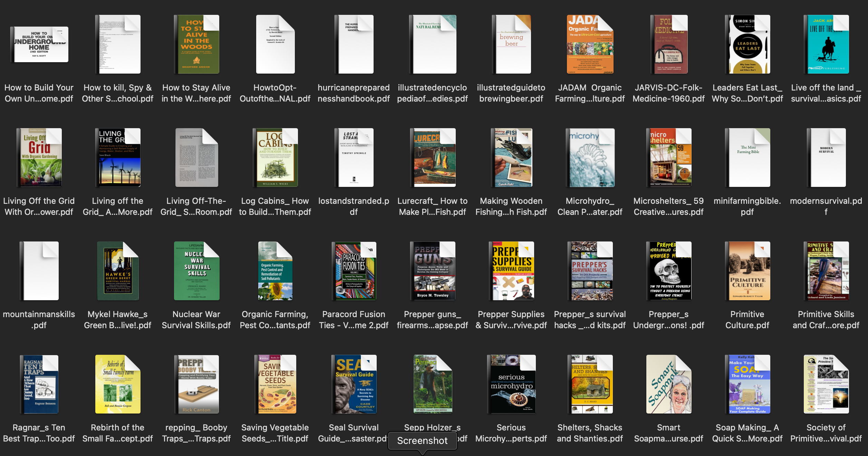Screen dimensions: 868x456
Task: Select Saving Vegetable Seeds PDF icon
Action: 275,384
